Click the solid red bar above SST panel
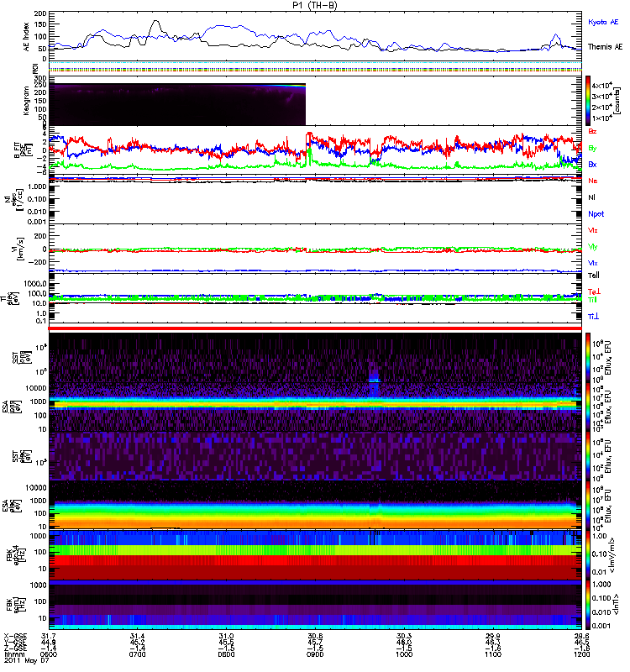 (315, 328)
